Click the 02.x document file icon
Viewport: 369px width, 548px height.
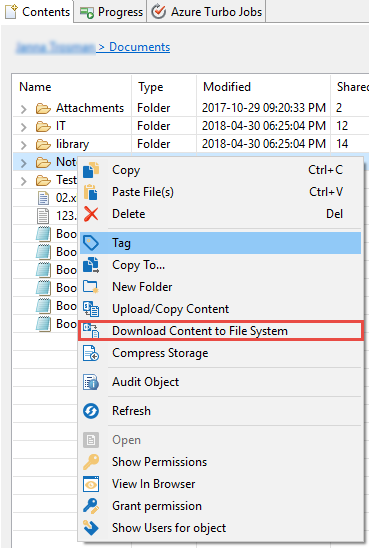coord(43,198)
